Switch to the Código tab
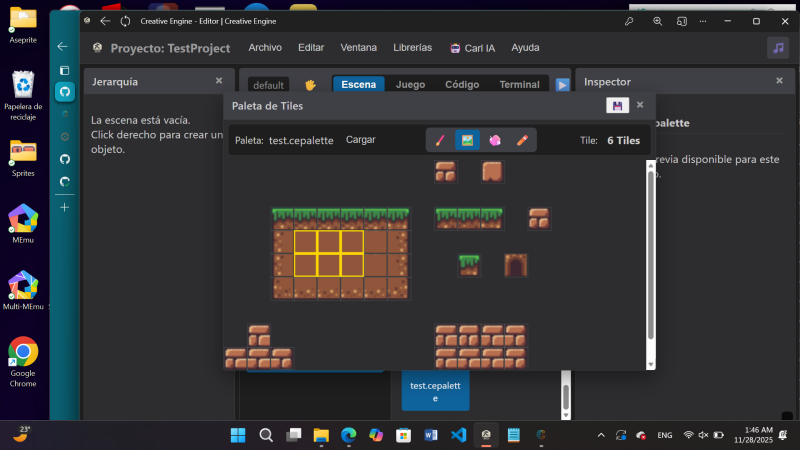This screenshot has height=450, width=800. 462,85
